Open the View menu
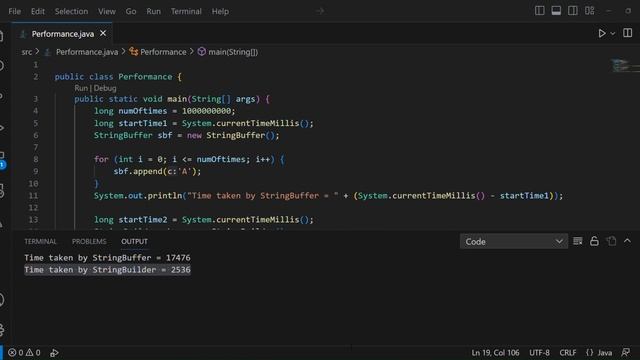Screen dimensions: 640x360 point(107,11)
